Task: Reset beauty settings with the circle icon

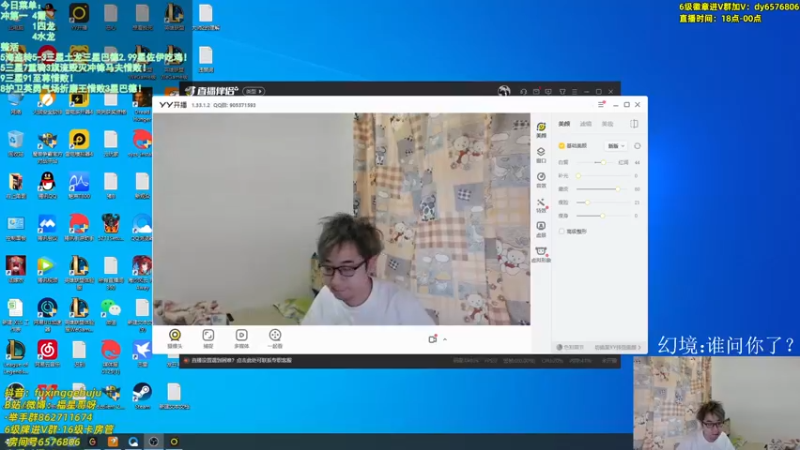Action: (637, 146)
